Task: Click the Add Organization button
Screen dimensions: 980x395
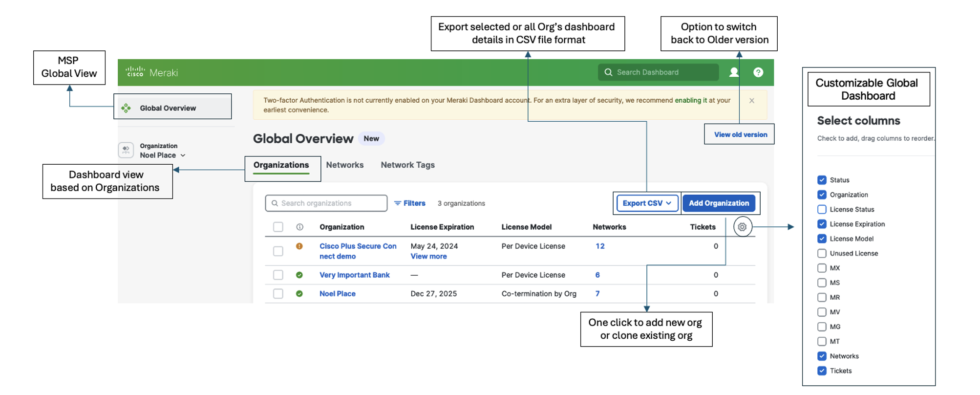Action: pos(719,203)
